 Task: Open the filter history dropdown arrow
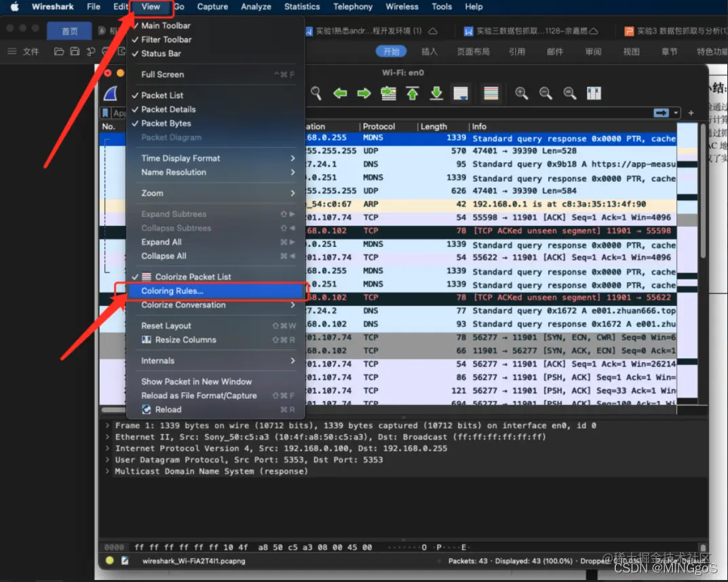coord(676,113)
